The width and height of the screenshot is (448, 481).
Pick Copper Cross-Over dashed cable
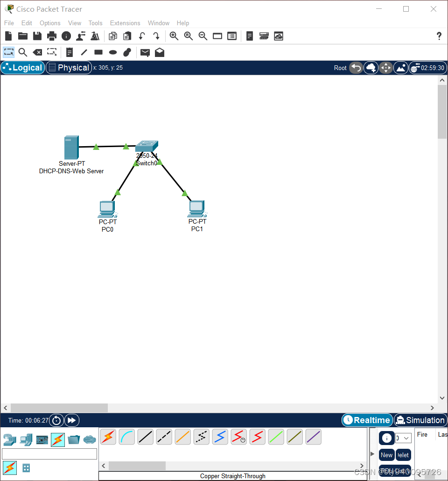click(x=164, y=437)
